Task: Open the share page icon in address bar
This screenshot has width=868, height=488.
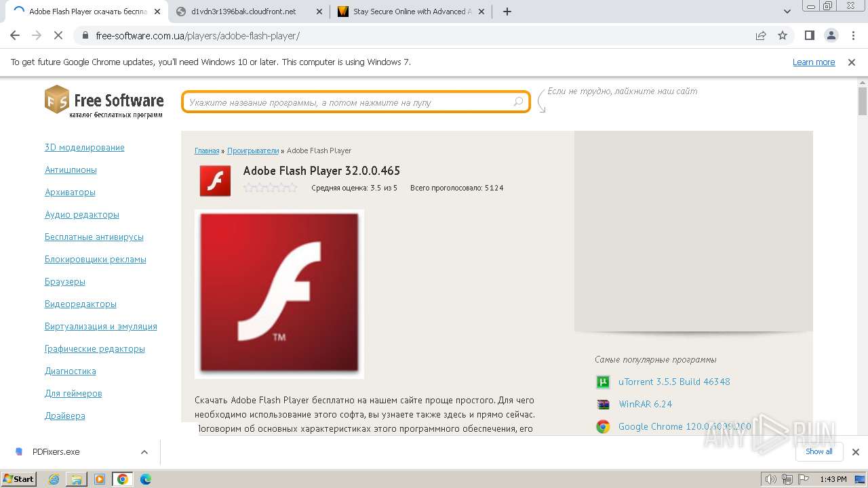Action: [761, 35]
